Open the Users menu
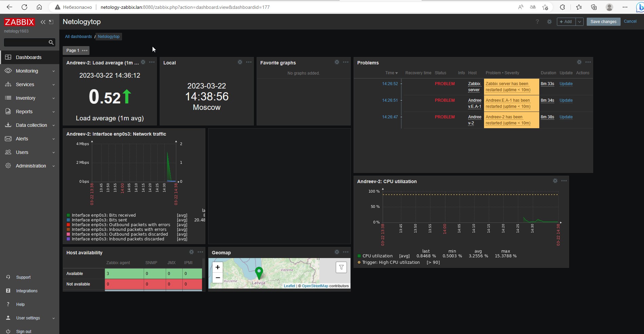The height and width of the screenshot is (334, 644). tap(30, 152)
